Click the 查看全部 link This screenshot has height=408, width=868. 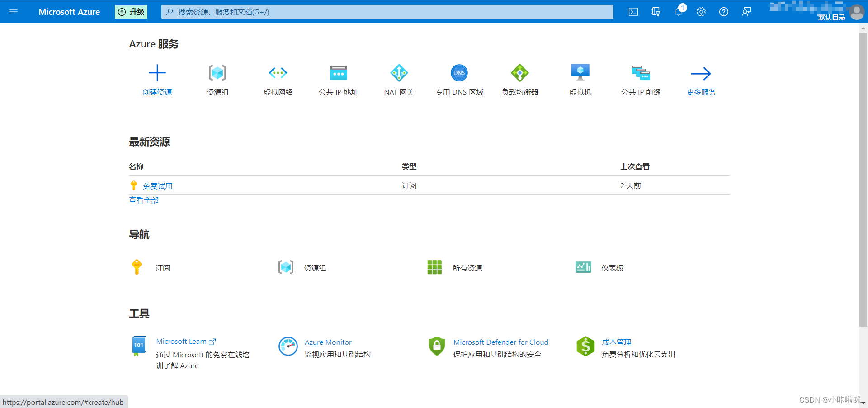tap(144, 200)
